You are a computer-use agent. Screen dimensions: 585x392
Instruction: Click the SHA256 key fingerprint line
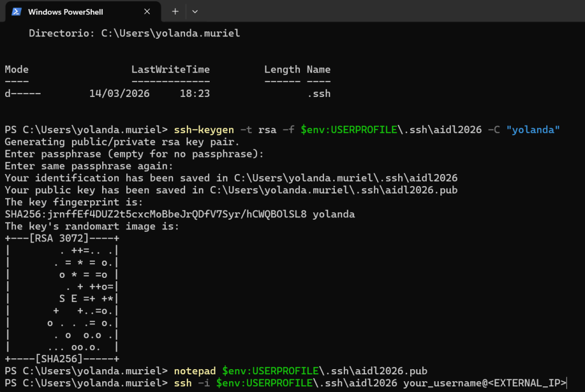(x=179, y=214)
